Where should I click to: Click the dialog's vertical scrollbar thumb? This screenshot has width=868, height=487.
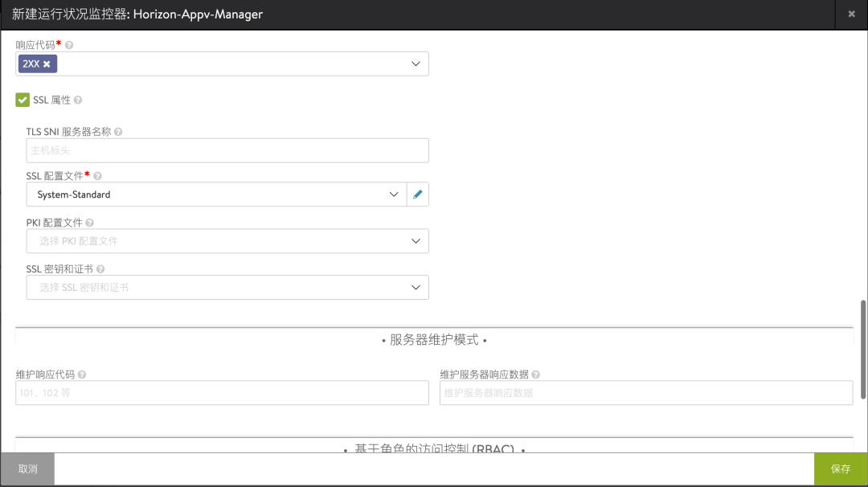863,350
